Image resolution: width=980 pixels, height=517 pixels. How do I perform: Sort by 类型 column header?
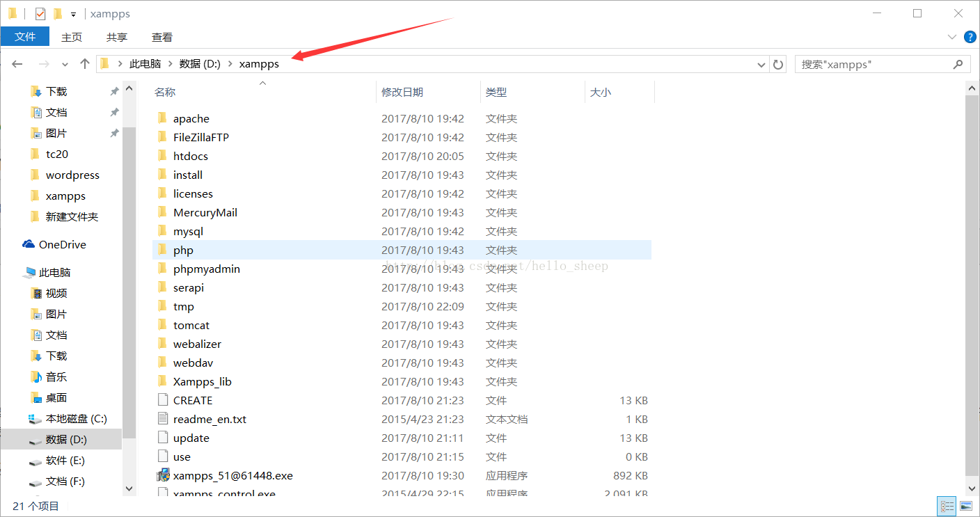click(496, 92)
